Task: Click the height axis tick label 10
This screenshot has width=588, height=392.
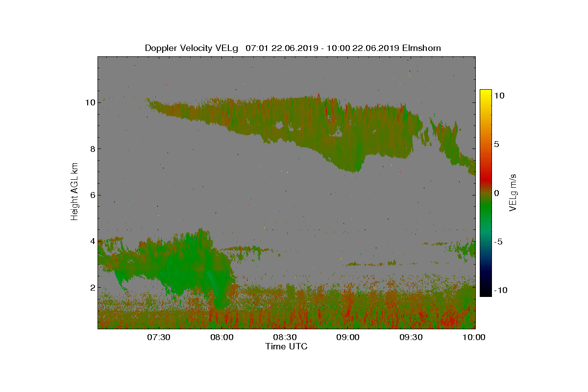Action: tap(90, 102)
